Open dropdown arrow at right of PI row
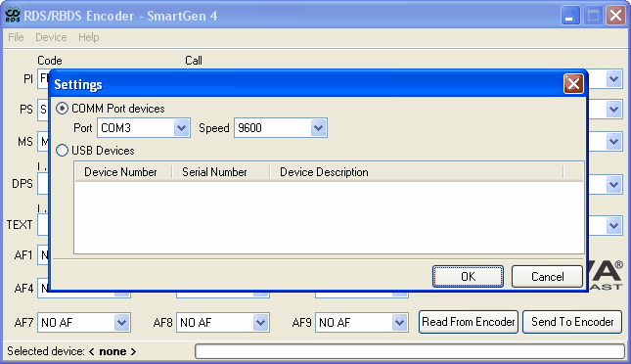631x364 pixels. (613, 79)
